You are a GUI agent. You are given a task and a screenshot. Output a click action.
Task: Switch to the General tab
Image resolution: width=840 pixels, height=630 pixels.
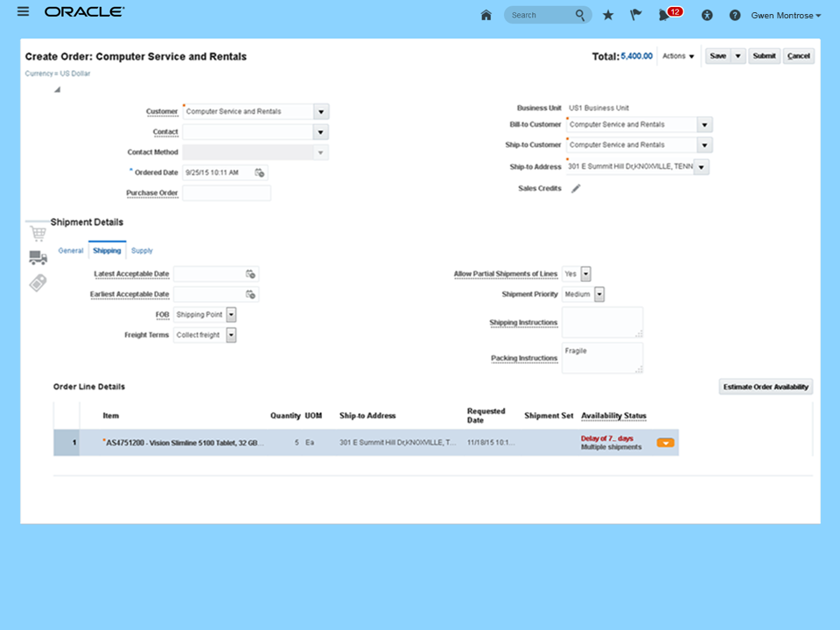click(x=71, y=251)
